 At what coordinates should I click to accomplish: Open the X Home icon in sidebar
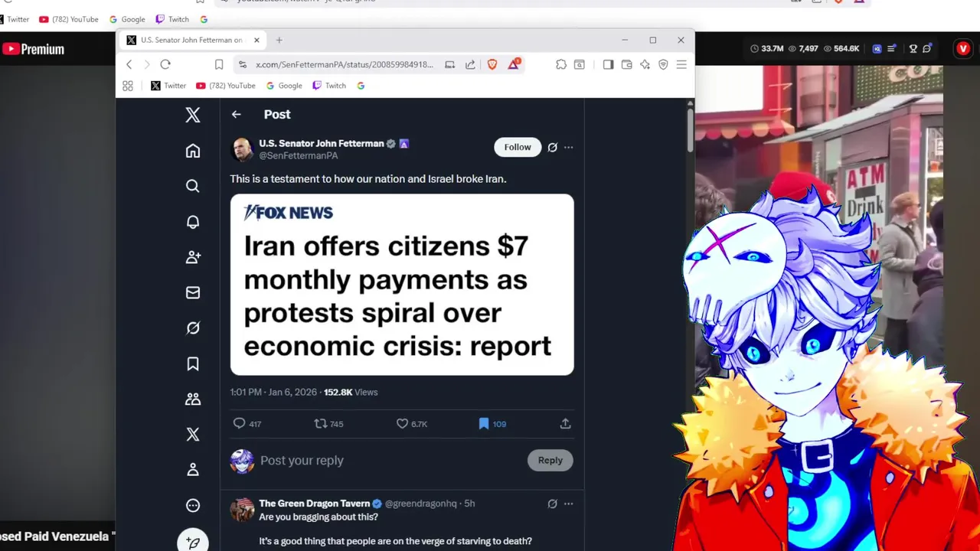(x=193, y=151)
